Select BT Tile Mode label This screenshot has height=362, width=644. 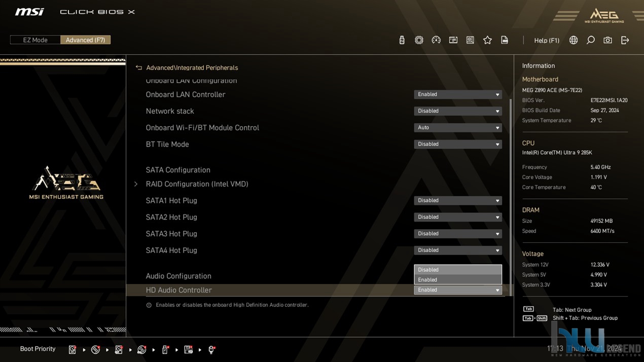coord(167,144)
